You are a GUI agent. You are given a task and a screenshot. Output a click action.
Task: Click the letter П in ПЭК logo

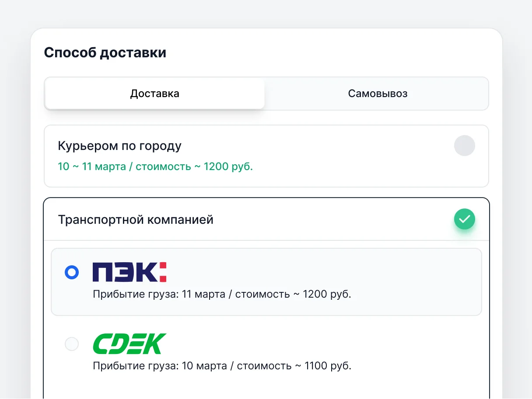tap(101, 272)
